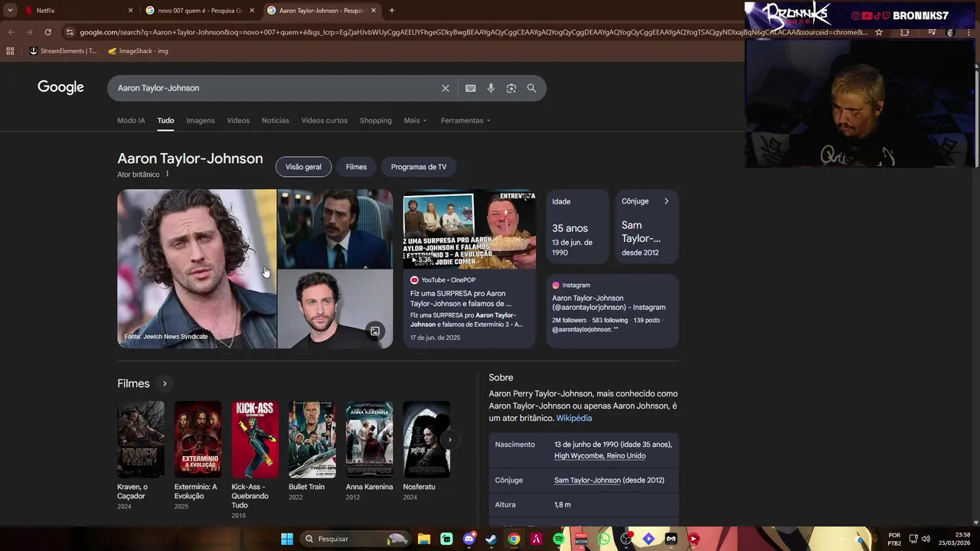Reload the current page

(x=47, y=32)
